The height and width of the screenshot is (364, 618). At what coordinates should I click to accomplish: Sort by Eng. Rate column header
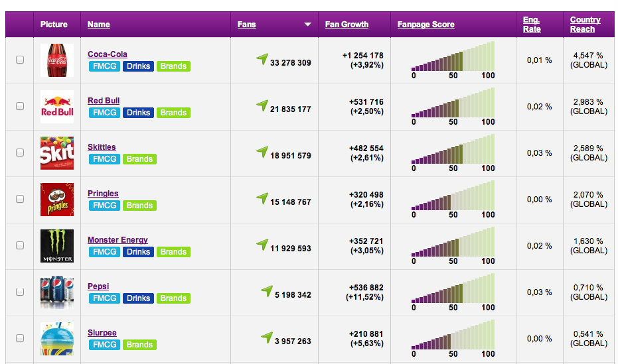click(532, 25)
